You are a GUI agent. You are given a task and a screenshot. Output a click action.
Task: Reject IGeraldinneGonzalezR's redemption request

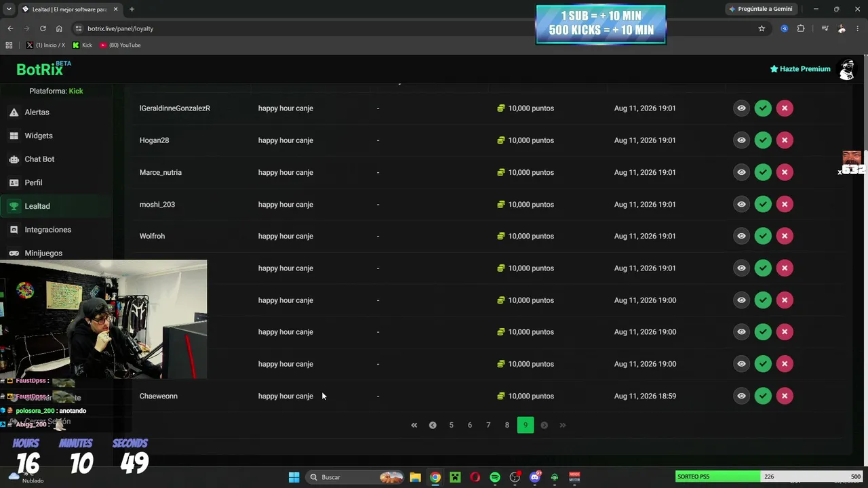pyautogui.click(x=785, y=108)
